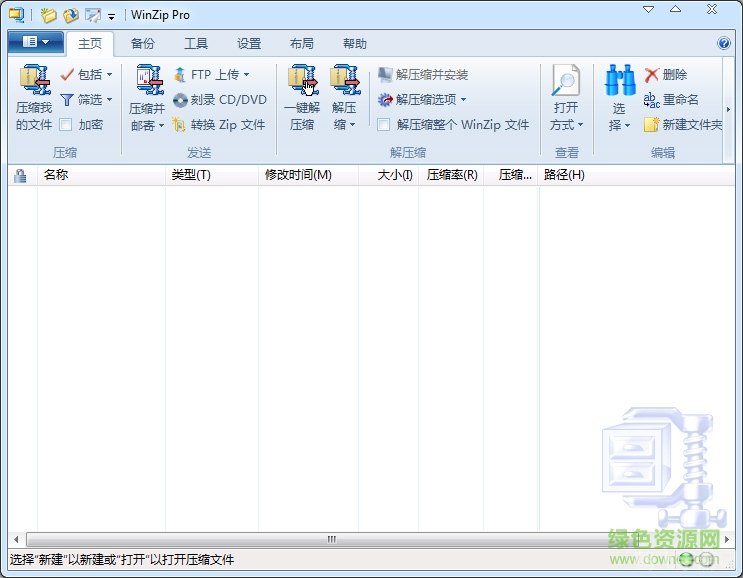This screenshot has height=578, width=743.
Task: Click the 新建文件夹 folder icon
Action: pyautogui.click(x=652, y=125)
